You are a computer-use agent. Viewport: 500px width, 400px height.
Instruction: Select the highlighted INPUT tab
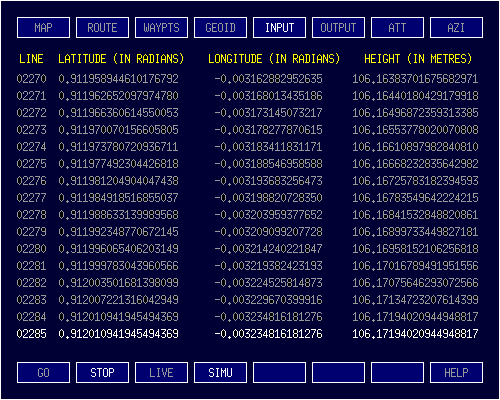pyautogui.click(x=279, y=28)
